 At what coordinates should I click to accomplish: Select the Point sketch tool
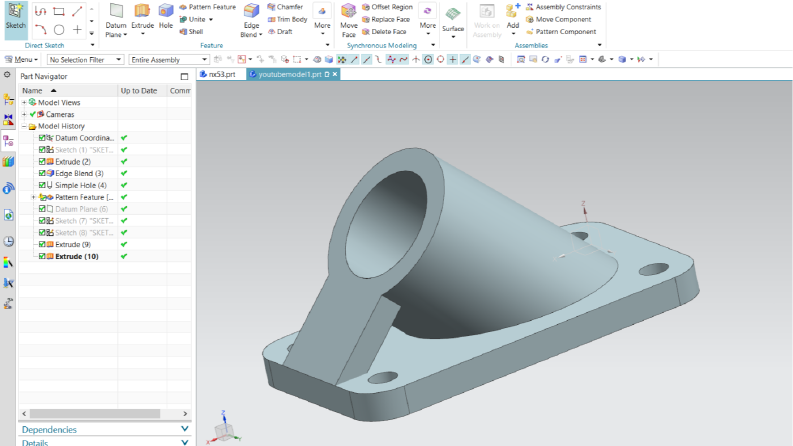(77, 30)
